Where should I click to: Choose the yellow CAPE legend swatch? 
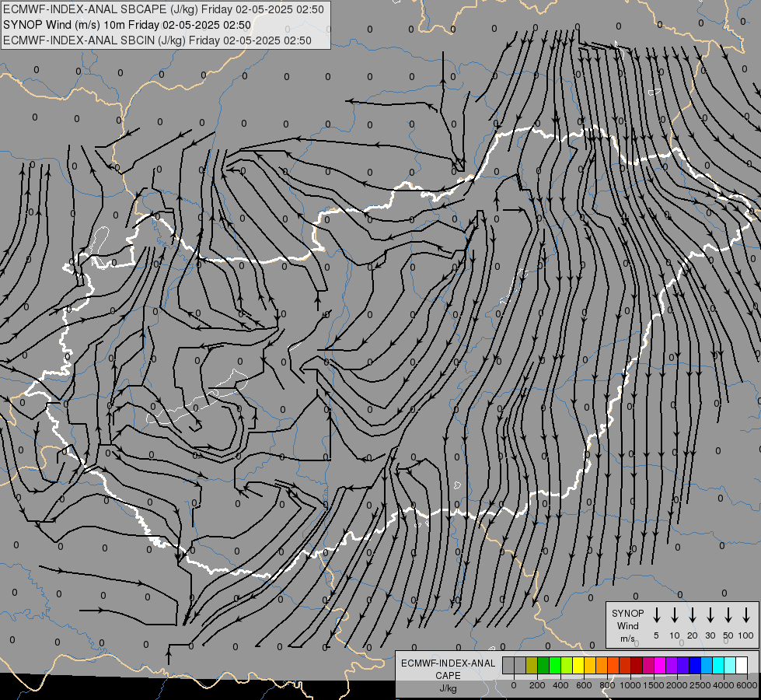[x=578, y=665]
